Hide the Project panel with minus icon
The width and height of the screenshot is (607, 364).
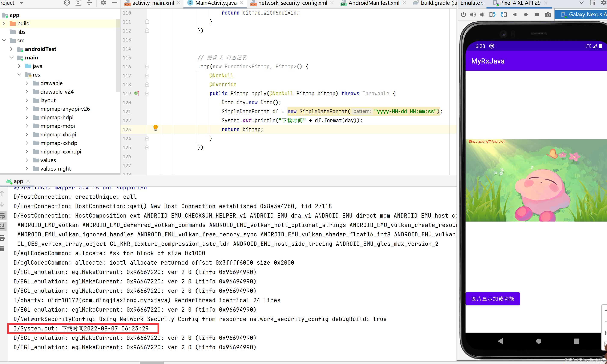[x=115, y=3]
